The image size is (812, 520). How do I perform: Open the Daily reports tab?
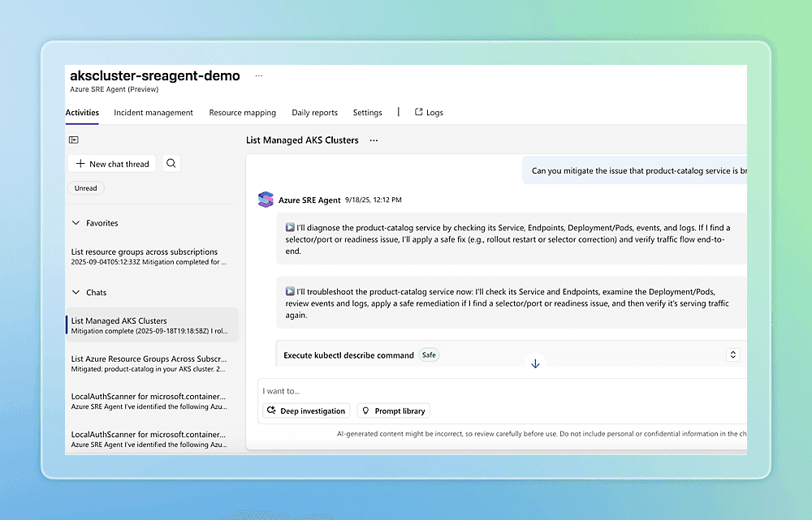315,112
